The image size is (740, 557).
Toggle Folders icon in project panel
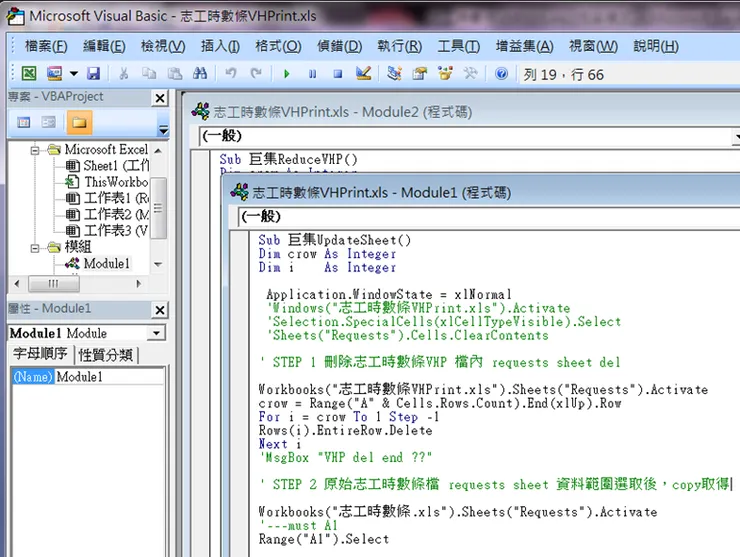pos(79,123)
